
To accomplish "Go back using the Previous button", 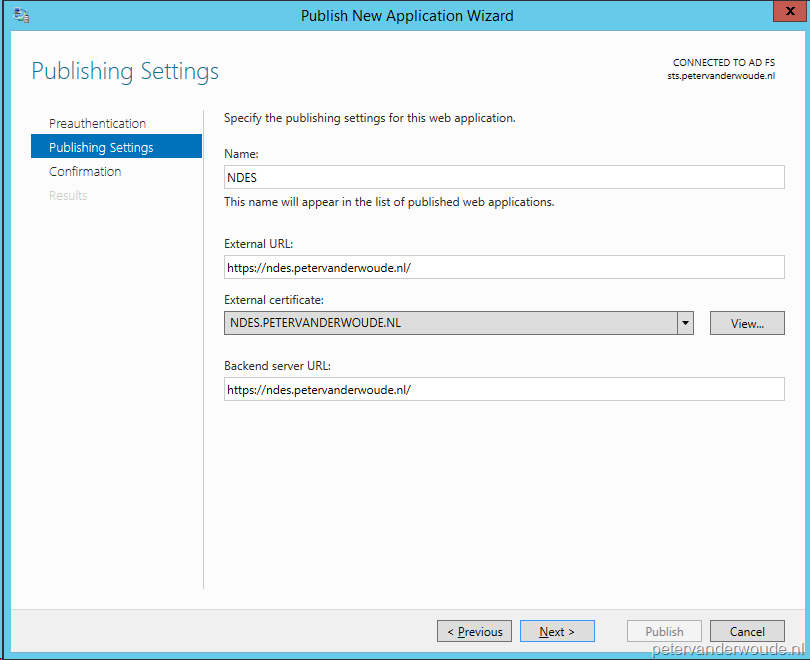I will (x=474, y=631).
